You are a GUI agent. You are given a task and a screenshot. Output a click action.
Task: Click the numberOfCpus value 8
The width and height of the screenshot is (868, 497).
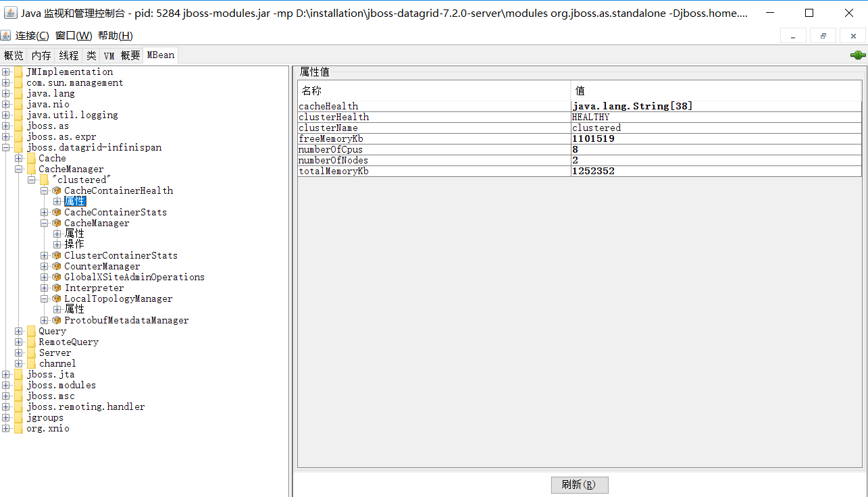[x=716, y=150]
